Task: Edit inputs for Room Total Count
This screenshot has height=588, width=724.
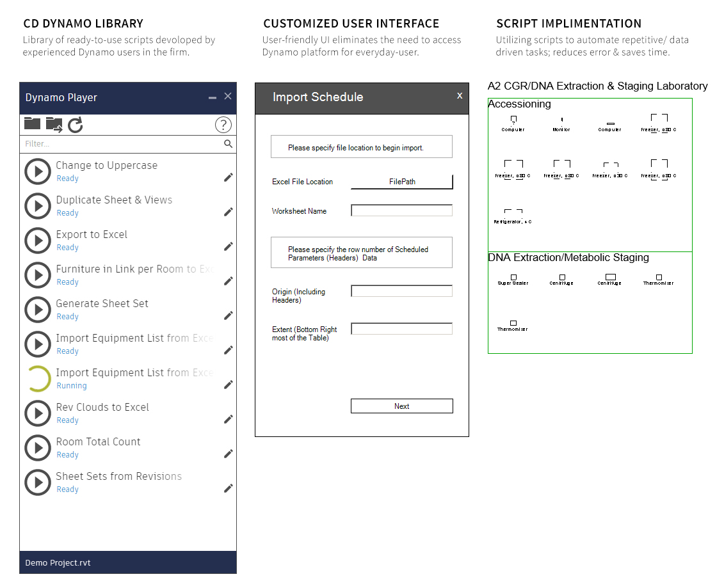Action: click(x=228, y=454)
